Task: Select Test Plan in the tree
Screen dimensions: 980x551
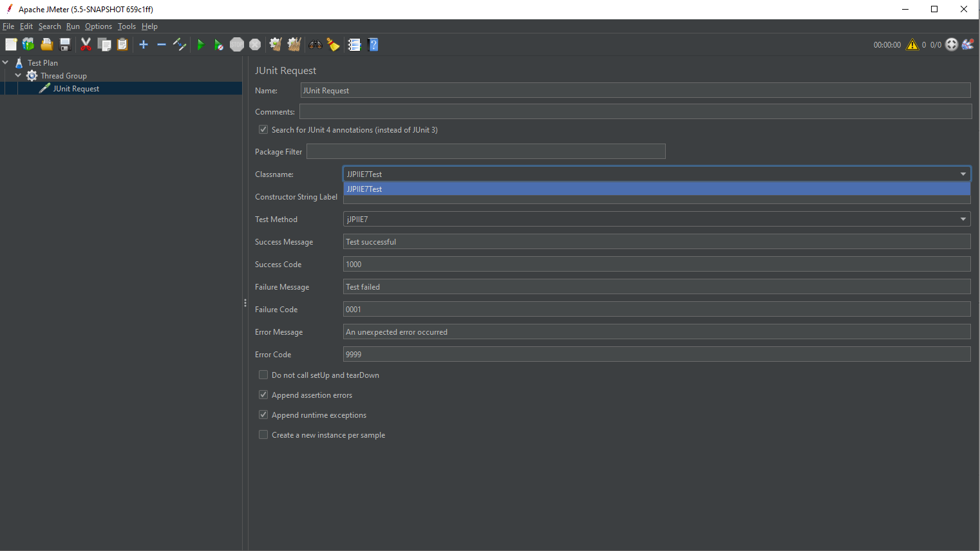Action: tap(42, 62)
